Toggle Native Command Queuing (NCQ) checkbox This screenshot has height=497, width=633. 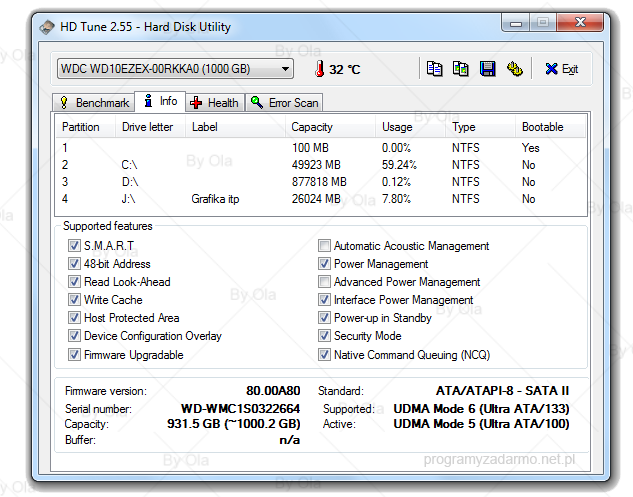coord(324,354)
